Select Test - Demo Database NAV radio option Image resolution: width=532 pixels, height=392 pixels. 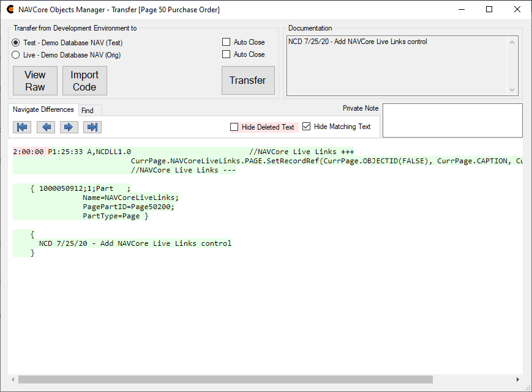[16, 43]
